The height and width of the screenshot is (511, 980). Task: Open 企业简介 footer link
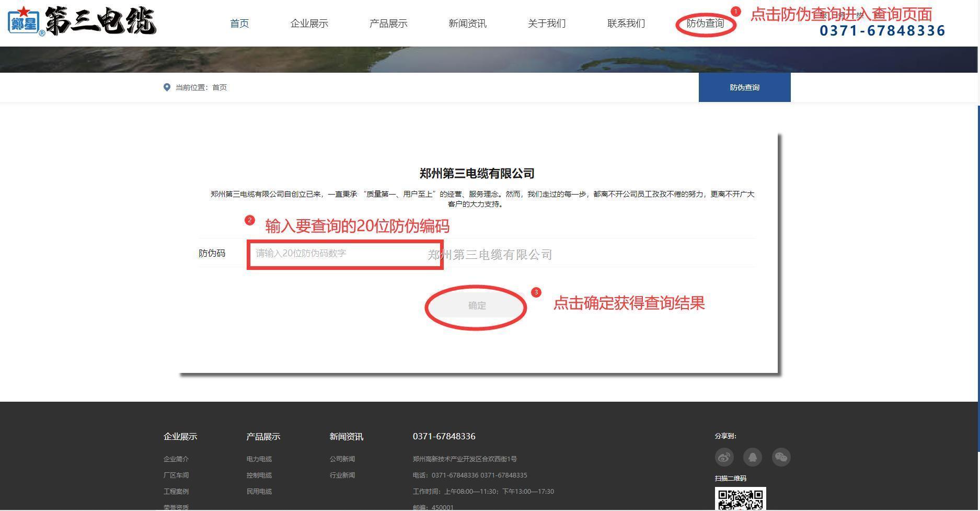point(176,459)
